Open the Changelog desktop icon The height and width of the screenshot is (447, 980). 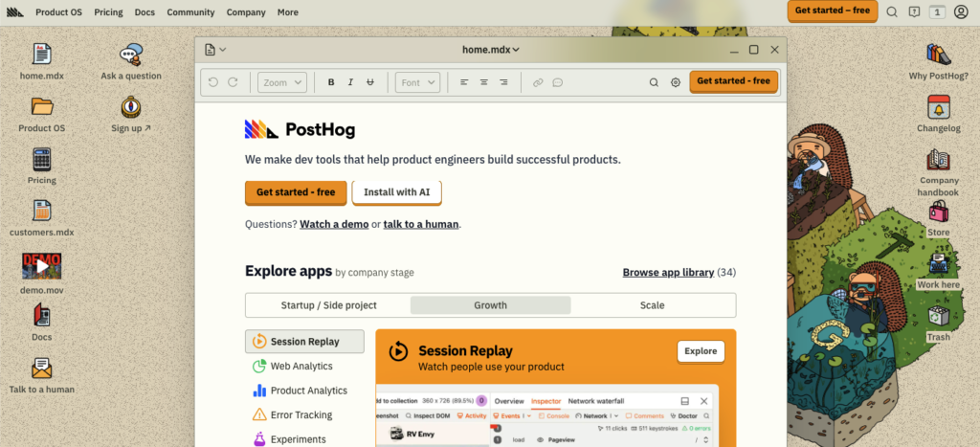point(938,107)
